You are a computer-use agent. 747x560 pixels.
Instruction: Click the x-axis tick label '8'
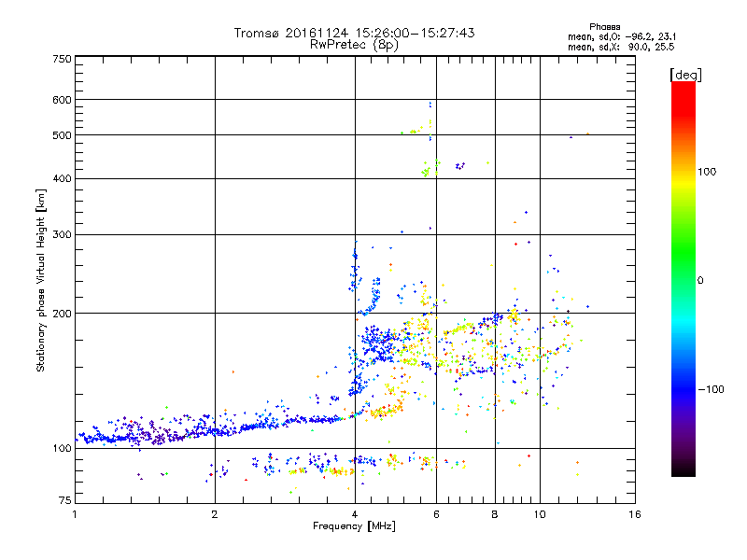coord(495,514)
